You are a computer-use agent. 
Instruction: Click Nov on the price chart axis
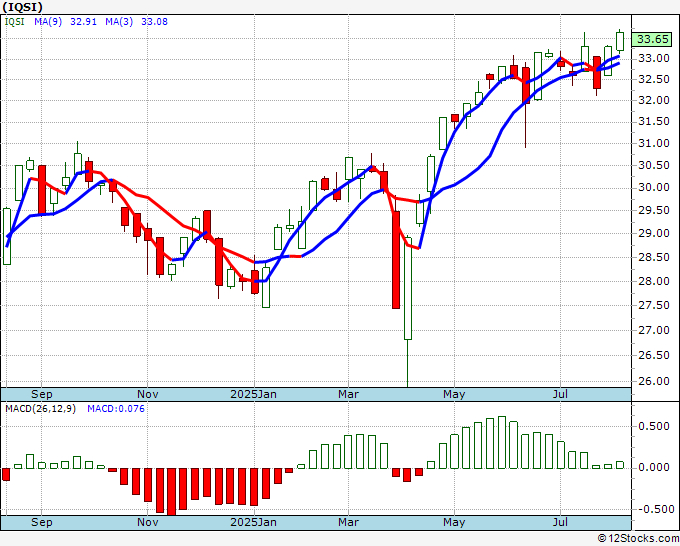point(147,394)
